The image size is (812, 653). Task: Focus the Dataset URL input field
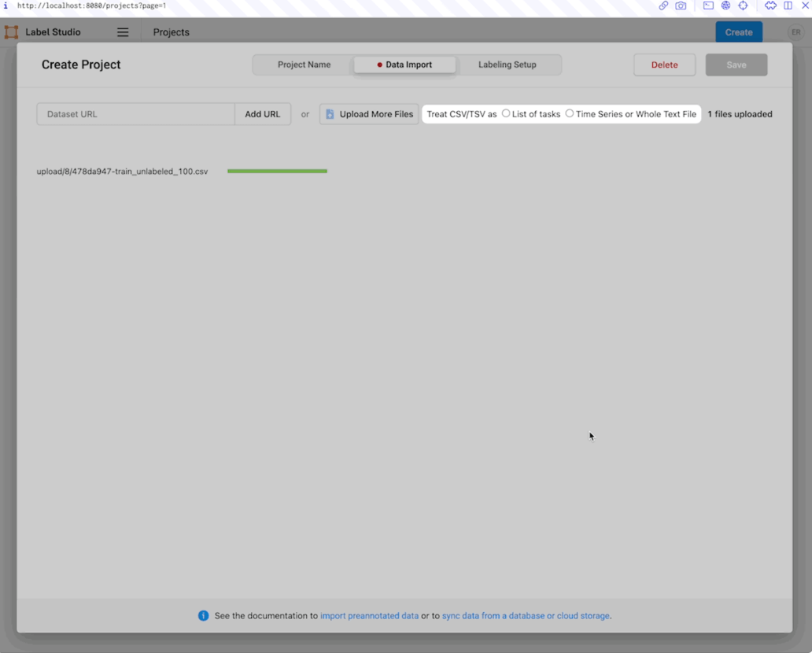click(135, 114)
